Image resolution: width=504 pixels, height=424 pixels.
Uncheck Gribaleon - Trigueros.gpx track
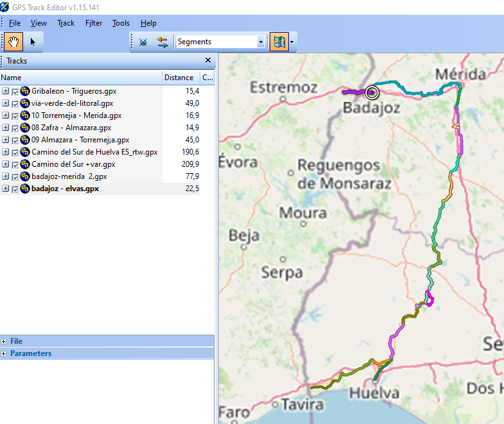pos(15,92)
